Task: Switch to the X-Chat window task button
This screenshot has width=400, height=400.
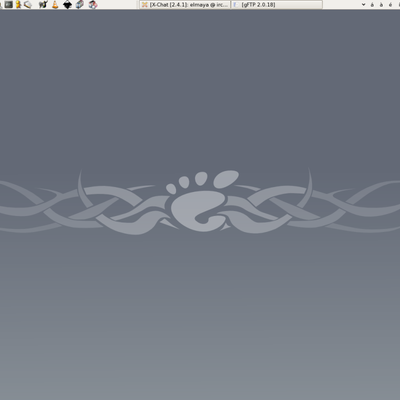Action: tap(185, 5)
